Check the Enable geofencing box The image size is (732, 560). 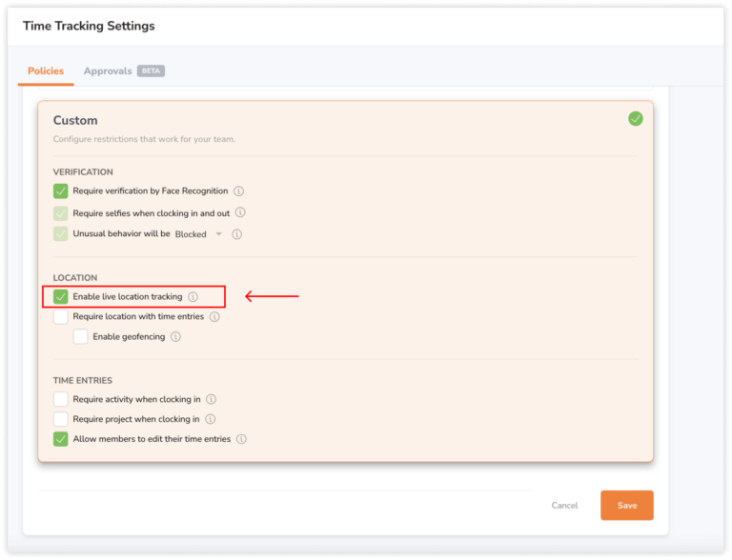point(80,336)
